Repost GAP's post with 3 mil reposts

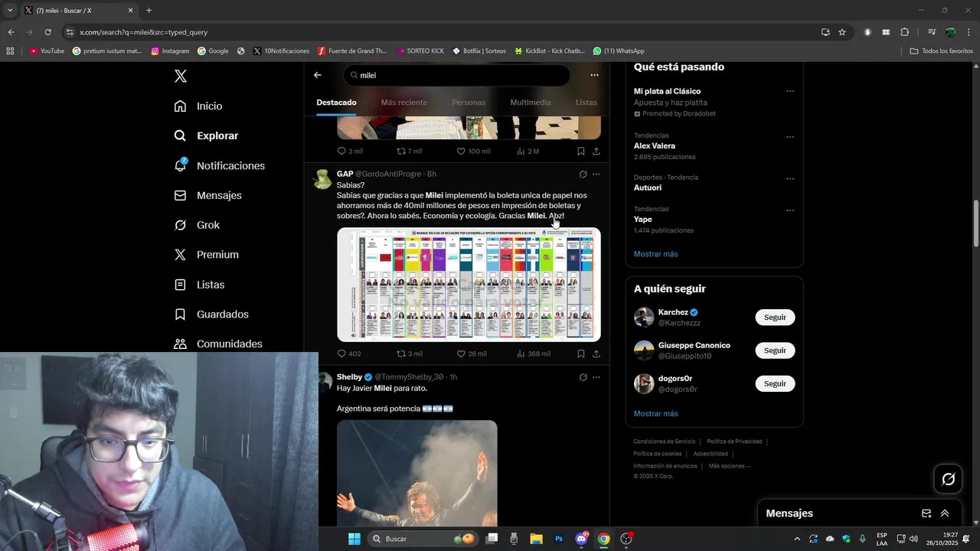click(409, 354)
